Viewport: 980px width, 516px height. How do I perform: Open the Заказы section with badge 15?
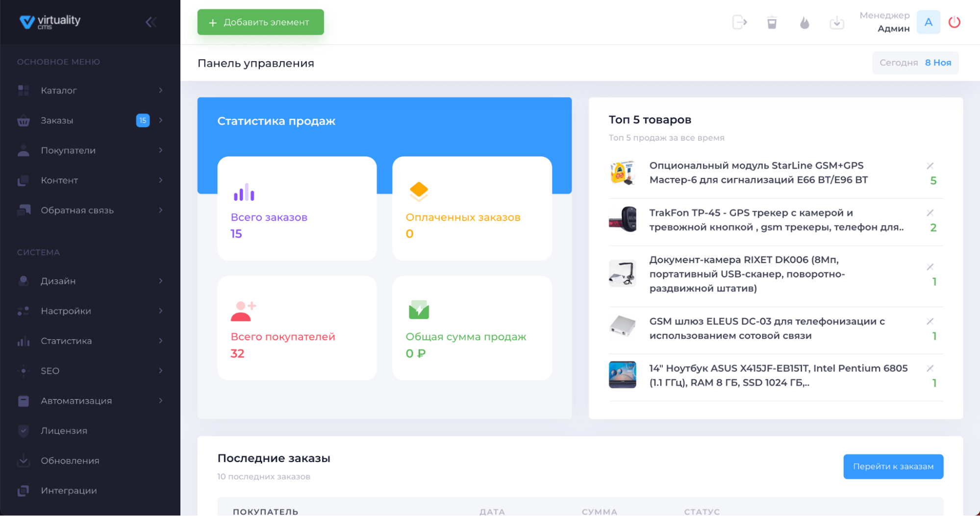click(x=57, y=120)
